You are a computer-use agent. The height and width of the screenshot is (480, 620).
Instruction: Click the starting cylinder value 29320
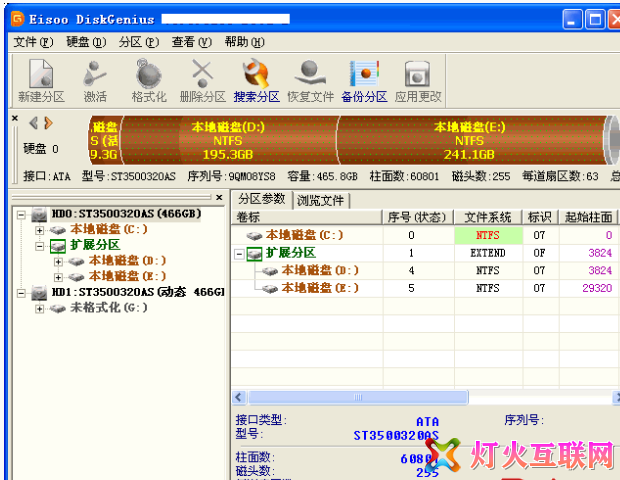597,288
